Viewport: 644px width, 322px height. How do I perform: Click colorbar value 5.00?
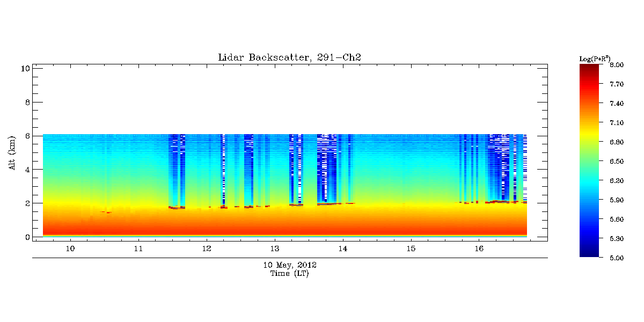point(617,258)
